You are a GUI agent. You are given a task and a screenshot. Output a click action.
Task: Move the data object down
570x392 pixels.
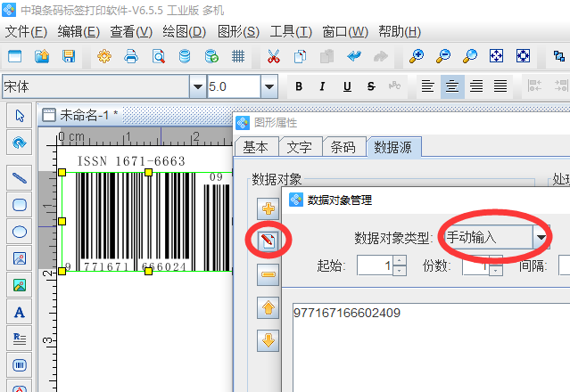click(x=268, y=340)
